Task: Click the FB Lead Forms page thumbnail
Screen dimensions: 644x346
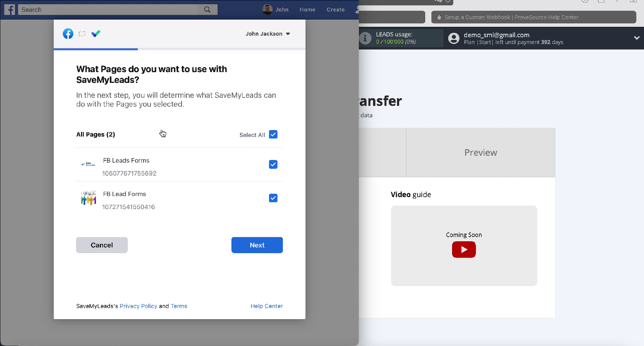Action: click(89, 198)
